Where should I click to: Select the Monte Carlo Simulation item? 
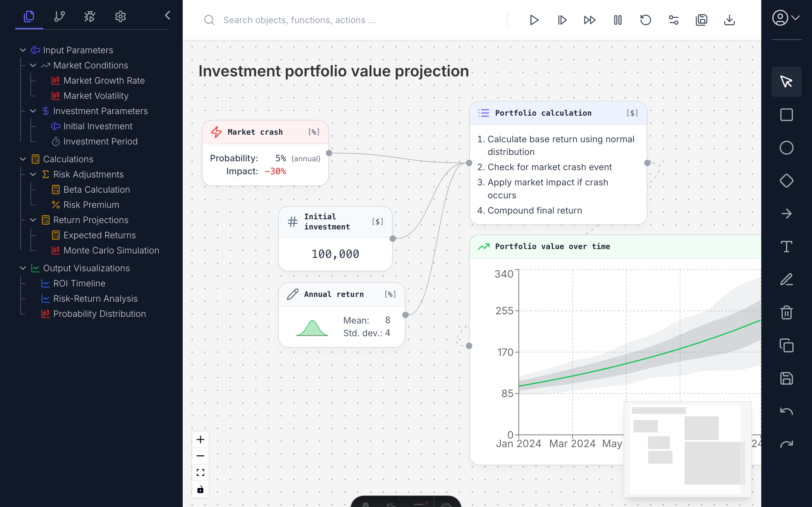pos(111,250)
